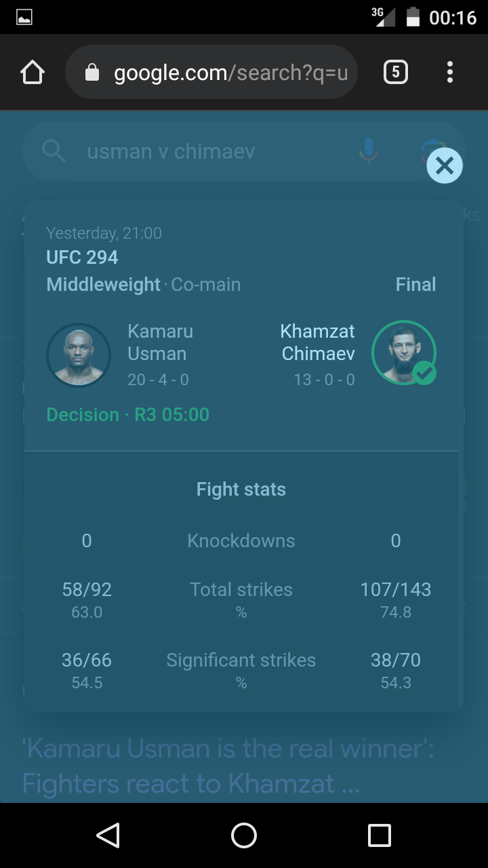The height and width of the screenshot is (868, 488).
Task: Open 'Kamaru Usman is the real winner' article
Action: coord(228,766)
